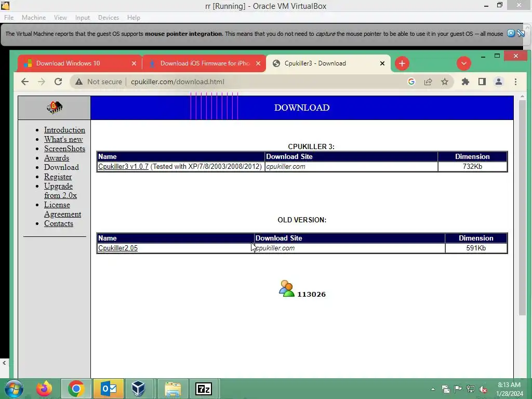Screen dimensions: 532x399
Task: Open Chrome three-dot menu
Action: click(515, 82)
